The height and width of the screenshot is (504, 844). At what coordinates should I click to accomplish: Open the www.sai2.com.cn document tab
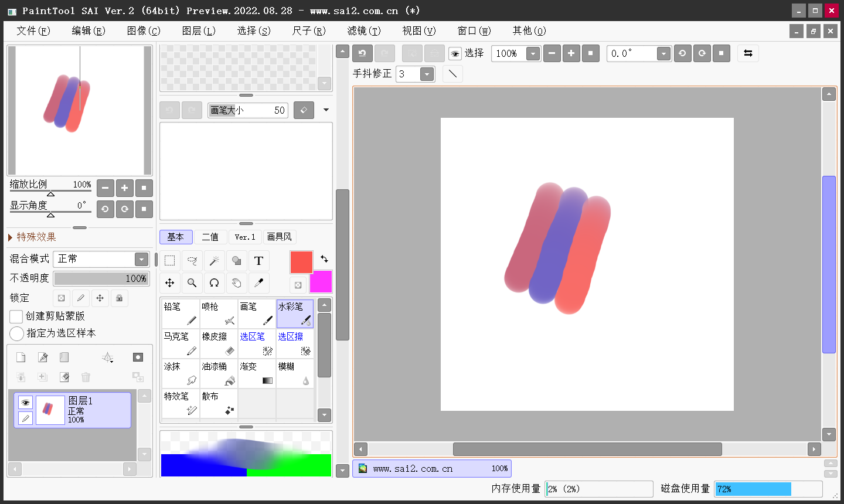tap(432, 469)
